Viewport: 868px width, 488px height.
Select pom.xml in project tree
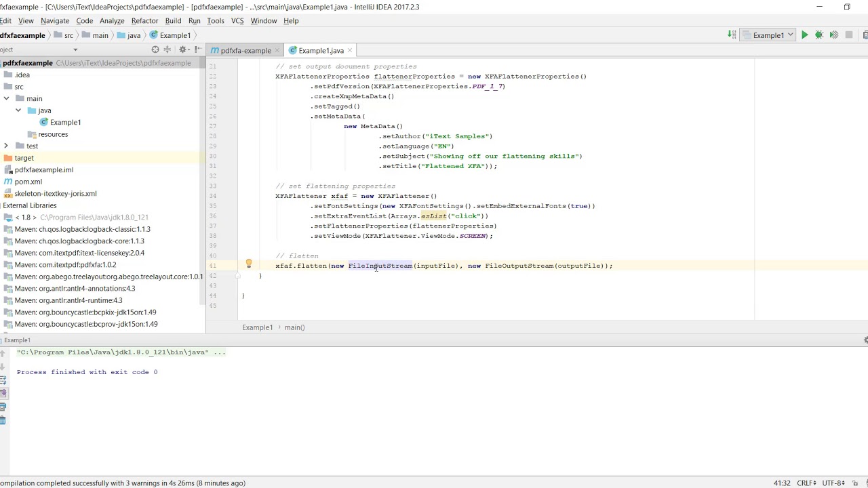pos(28,182)
